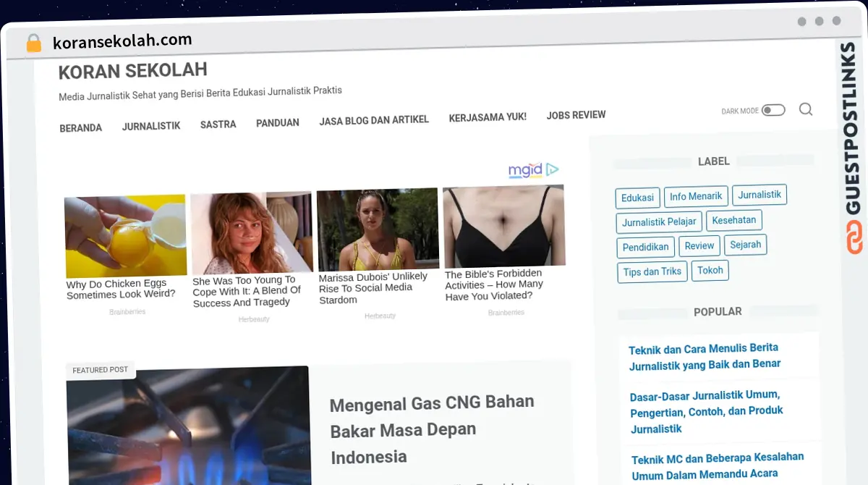Toggle the Dark Mode switch
868x485 pixels.
pos(773,110)
